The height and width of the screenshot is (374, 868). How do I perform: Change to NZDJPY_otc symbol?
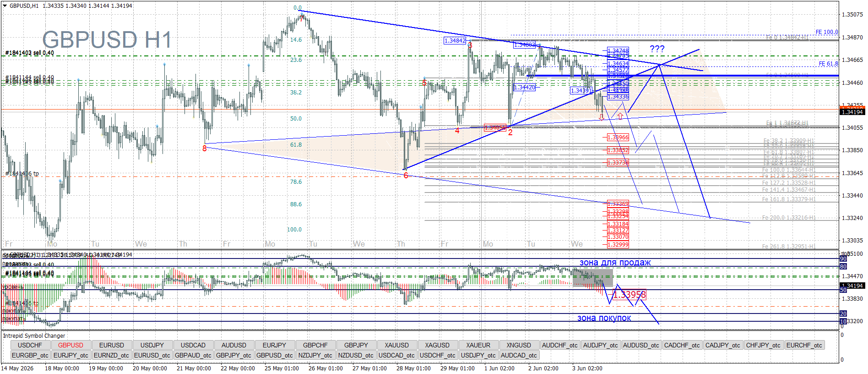315,355
